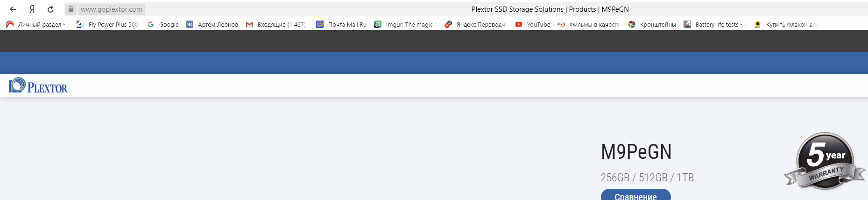Open the Fly Power Plus bookmark

108,24
